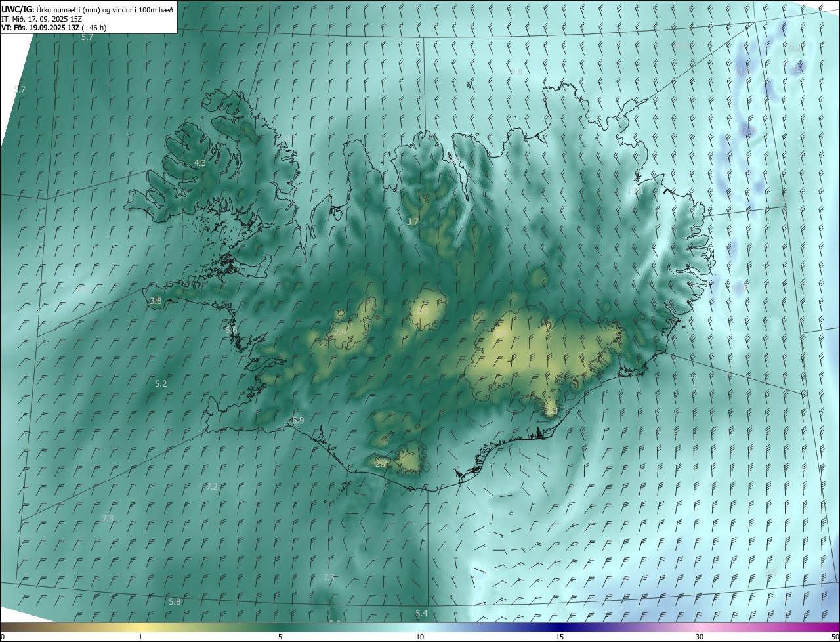Click the 7.2 value label over the ocean
This screenshot has width=840, height=642.
pos(212,486)
